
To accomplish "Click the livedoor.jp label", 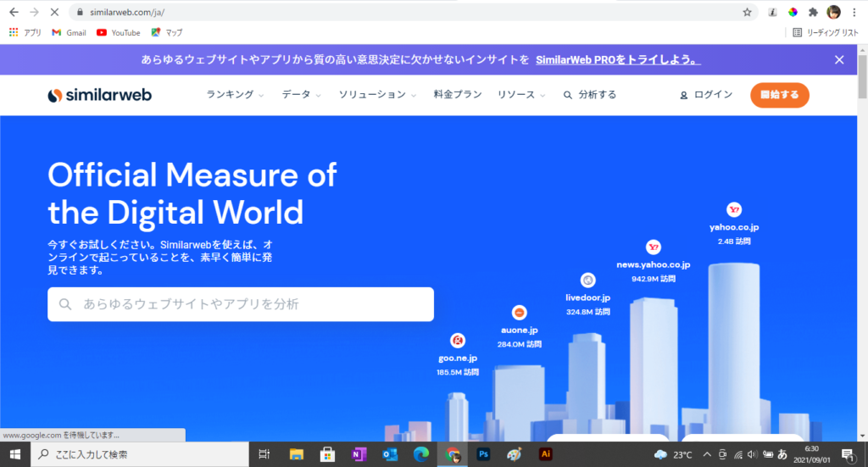I will (588, 297).
